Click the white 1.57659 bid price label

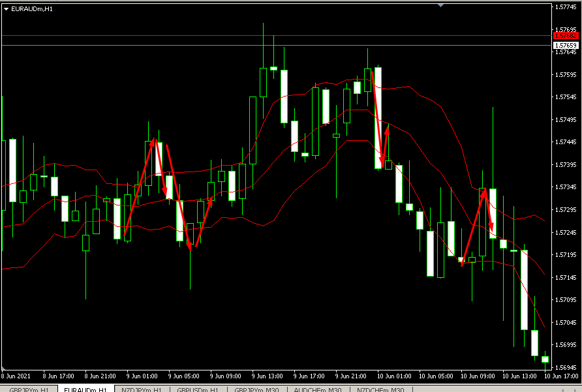(566, 45)
